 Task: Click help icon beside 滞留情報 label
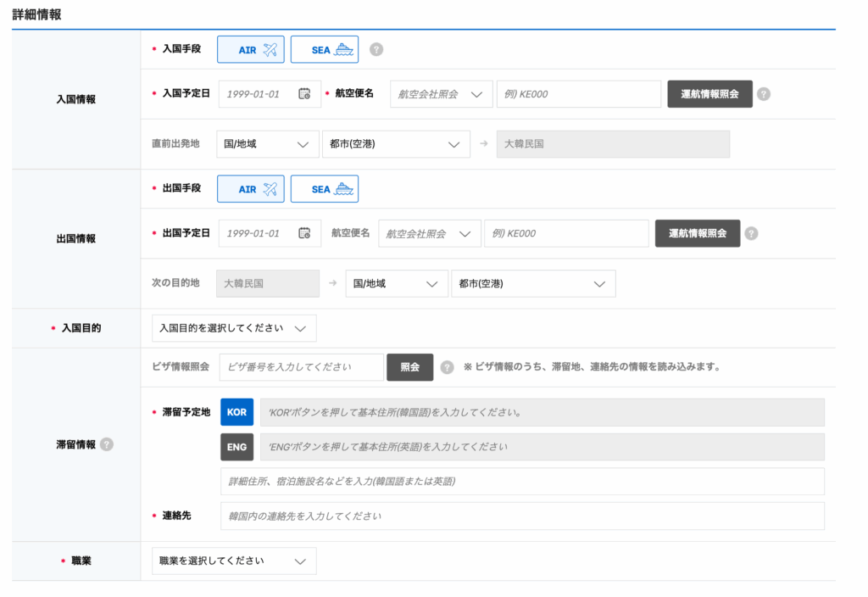pyautogui.click(x=107, y=444)
